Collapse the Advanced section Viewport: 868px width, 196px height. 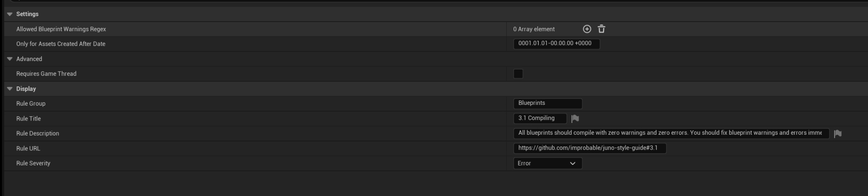(x=10, y=59)
